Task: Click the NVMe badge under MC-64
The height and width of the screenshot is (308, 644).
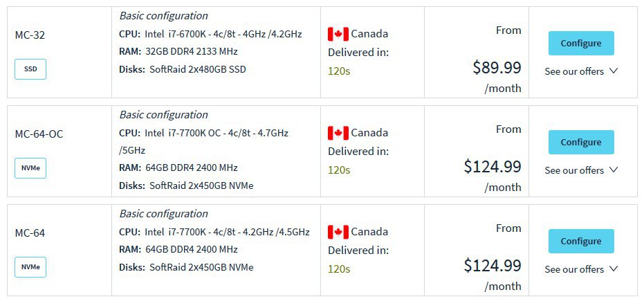Action: pos(30,267)
